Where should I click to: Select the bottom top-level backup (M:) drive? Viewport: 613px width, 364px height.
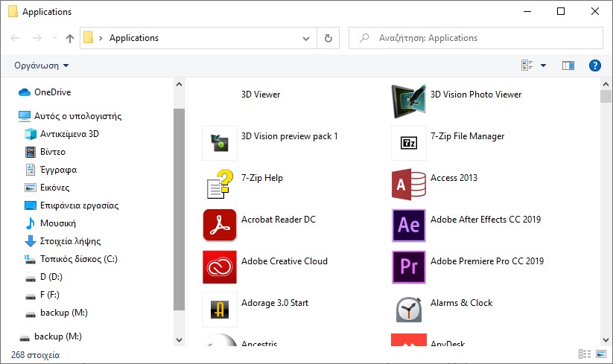(x=58, y=336)
